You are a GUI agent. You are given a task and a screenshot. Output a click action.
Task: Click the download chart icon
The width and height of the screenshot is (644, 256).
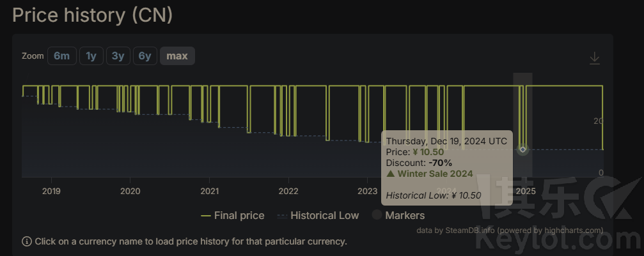(594, 58)
